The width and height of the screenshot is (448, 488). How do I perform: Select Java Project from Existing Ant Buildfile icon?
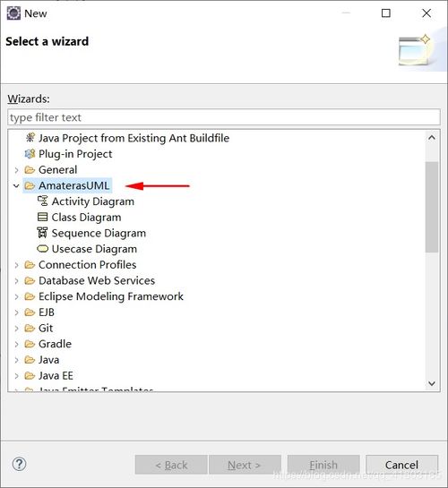tap(30, 138)
